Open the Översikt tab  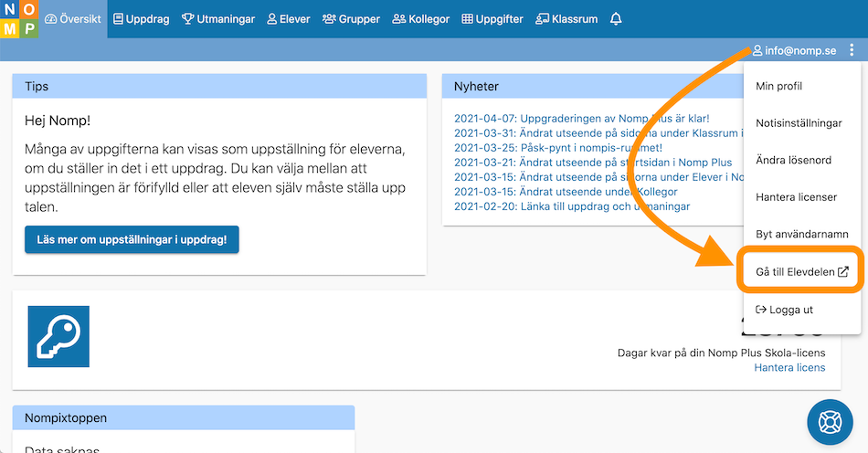73,19
